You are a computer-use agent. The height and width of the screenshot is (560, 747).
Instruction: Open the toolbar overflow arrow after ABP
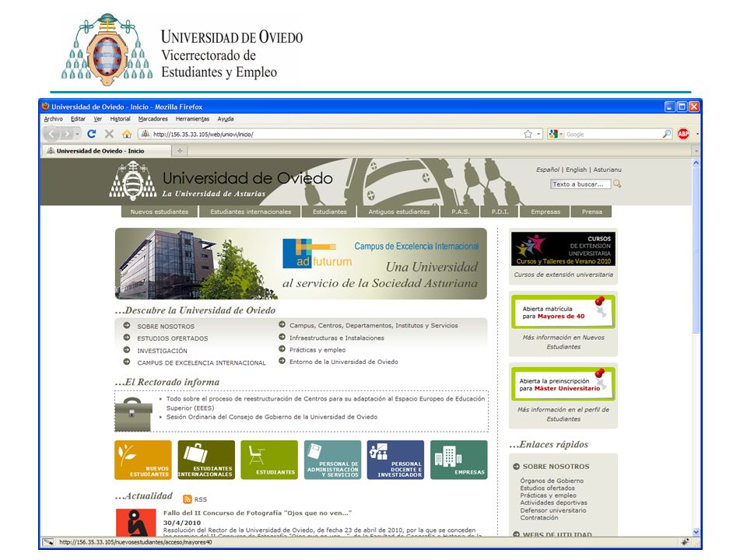tap(697, 135)
